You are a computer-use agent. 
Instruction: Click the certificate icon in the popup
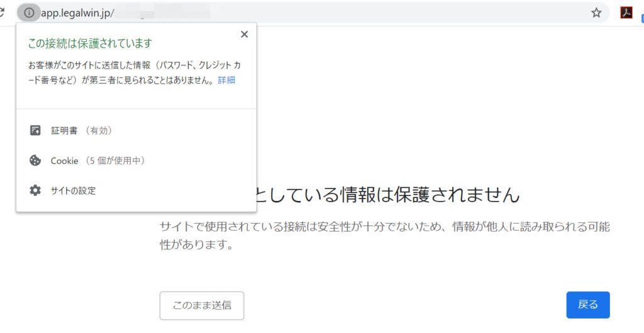point(35,131)
